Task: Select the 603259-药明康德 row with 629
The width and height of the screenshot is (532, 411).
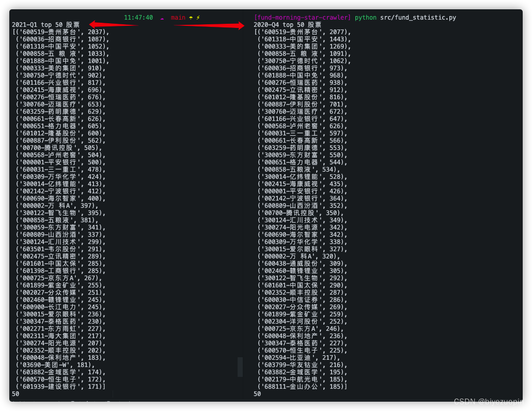Action: click(x=61, y=112)
